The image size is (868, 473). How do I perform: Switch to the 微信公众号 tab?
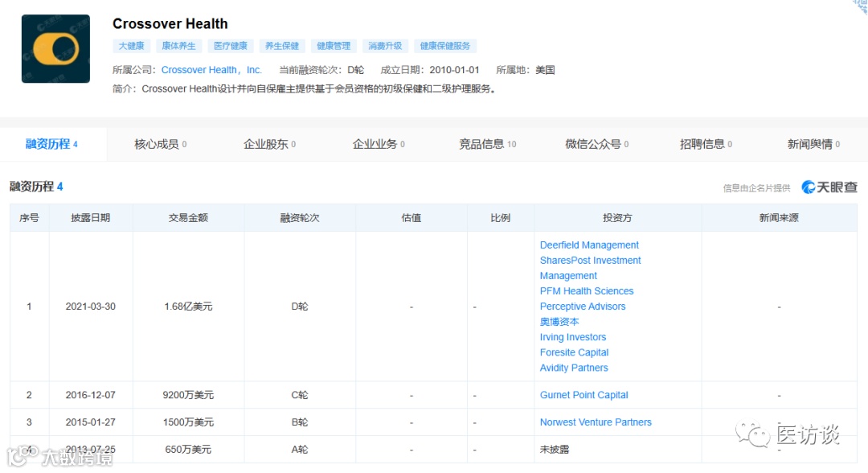coord(596,144)
